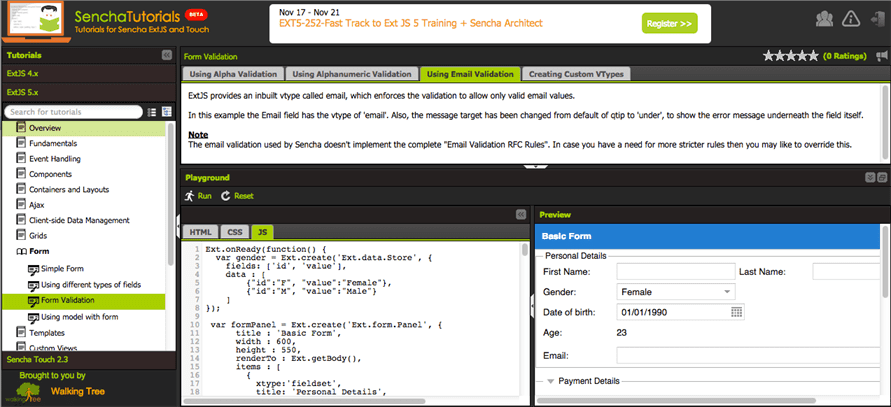891x407 pixels.
Task: Click the document icon beside Event Handling
Action: pyautogui.click(x=21, y=159)
